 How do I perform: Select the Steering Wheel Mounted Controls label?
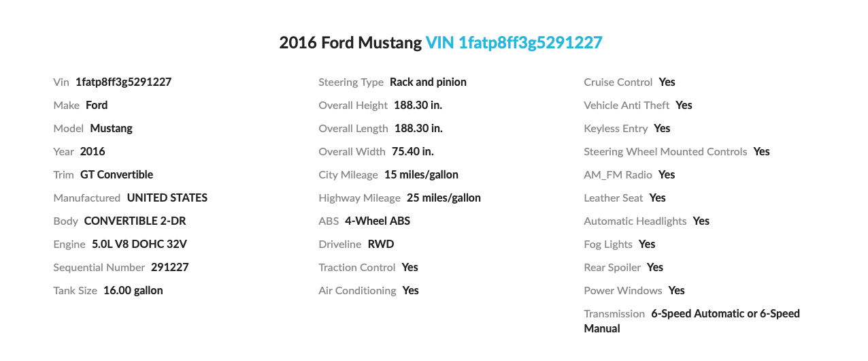pyautogui.click(x=665, y=151)
